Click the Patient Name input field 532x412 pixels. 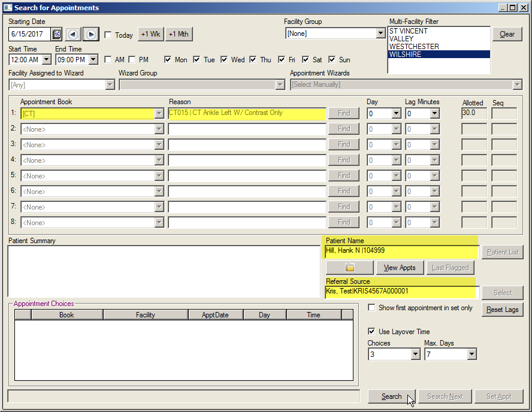[x=400, y=252]
